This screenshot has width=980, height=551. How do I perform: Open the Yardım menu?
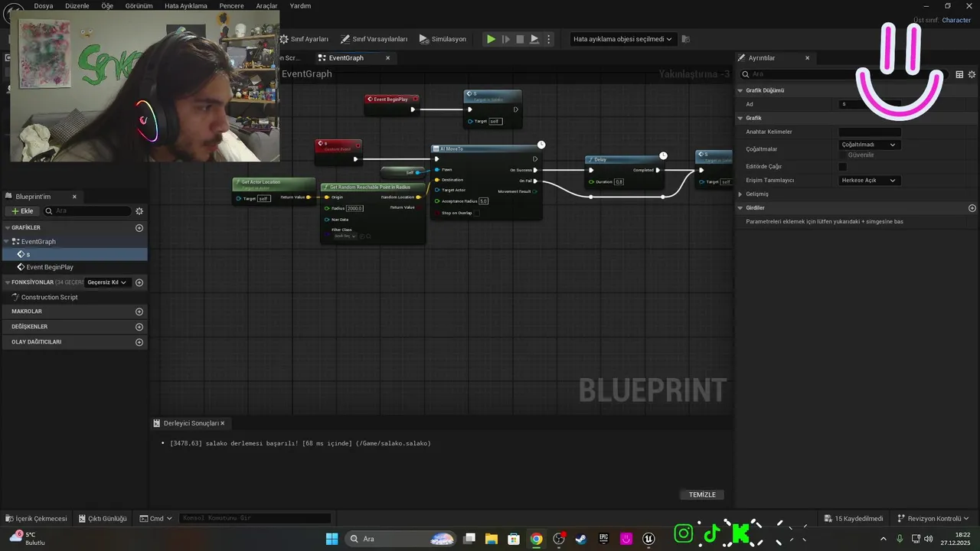coord(300,5)
